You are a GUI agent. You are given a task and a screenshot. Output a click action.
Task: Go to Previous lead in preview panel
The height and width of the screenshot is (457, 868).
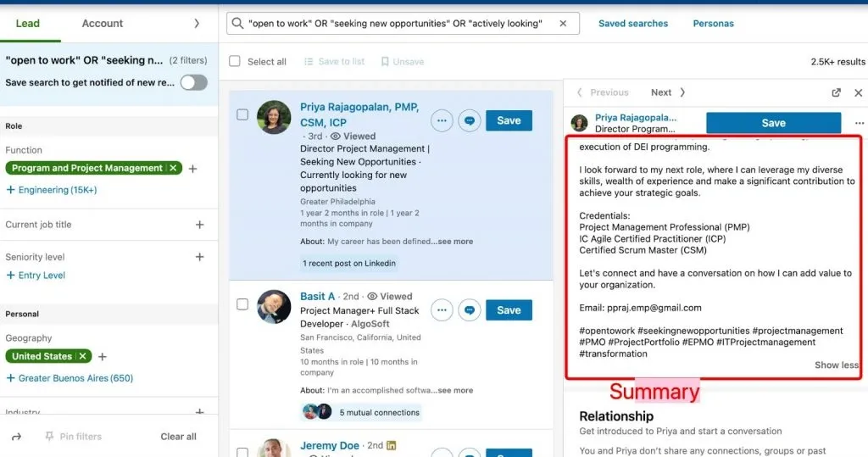pyautogui.click(x=603, y=92)
